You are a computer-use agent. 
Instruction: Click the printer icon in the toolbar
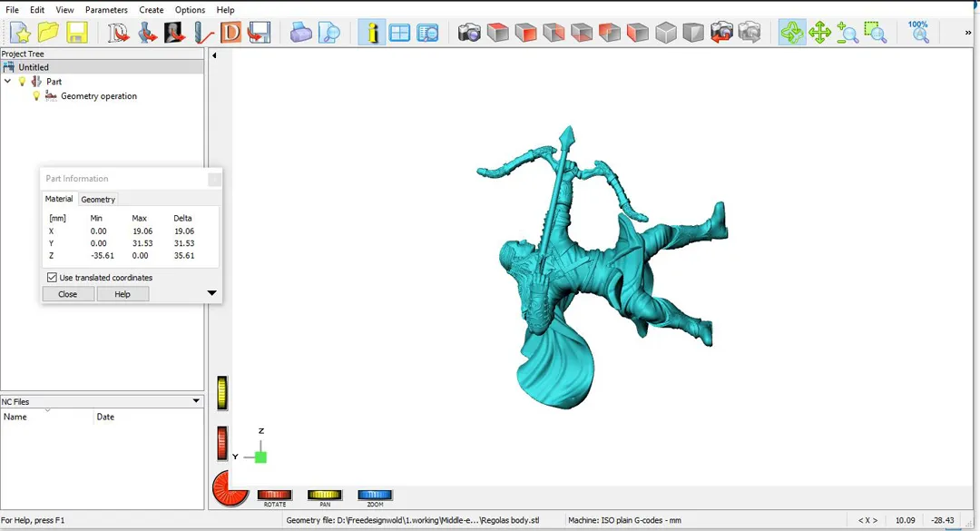point(300,33)
